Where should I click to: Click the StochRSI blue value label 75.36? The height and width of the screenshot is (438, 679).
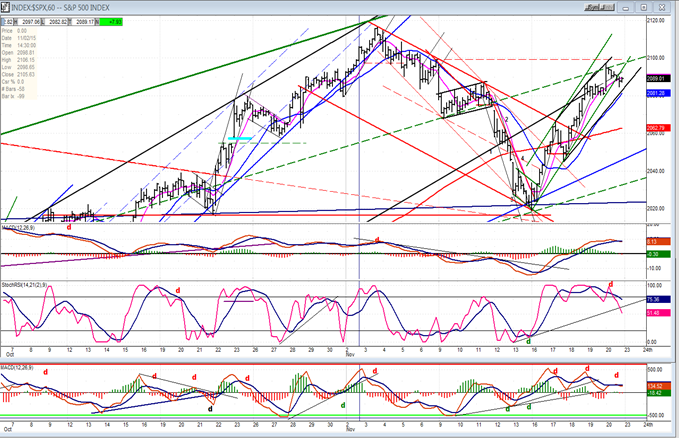tap(659, 299)
